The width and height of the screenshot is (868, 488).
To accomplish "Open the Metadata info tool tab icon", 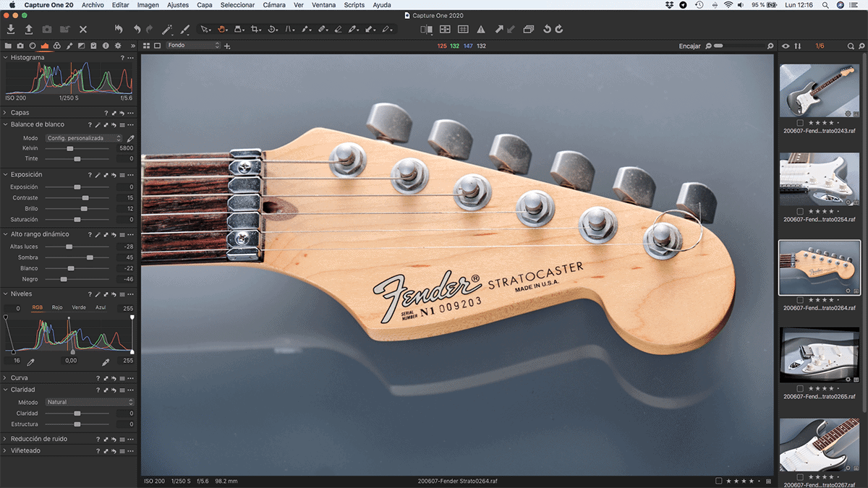I will (106, 46).
